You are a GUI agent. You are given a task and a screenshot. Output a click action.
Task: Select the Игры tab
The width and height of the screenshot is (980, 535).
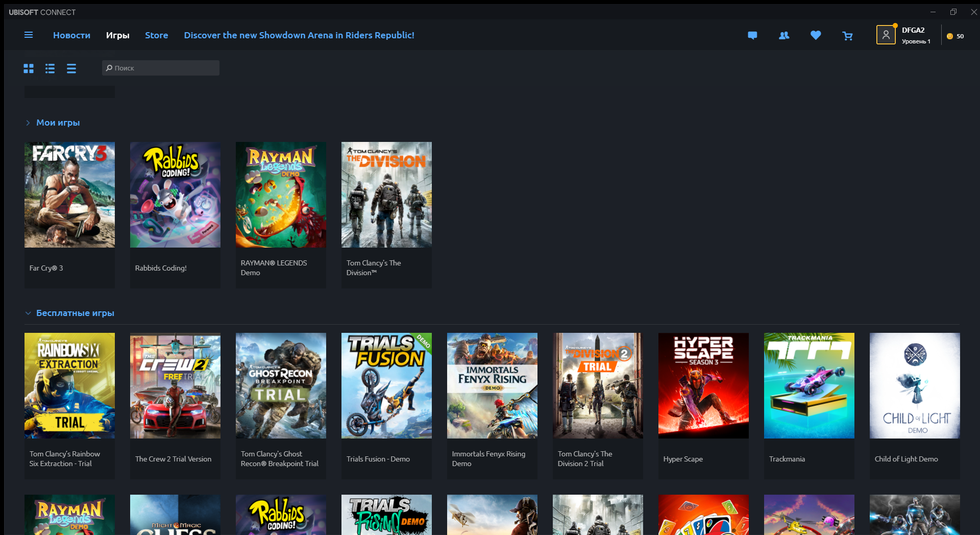pyautogui.click(x=118, y=35)
